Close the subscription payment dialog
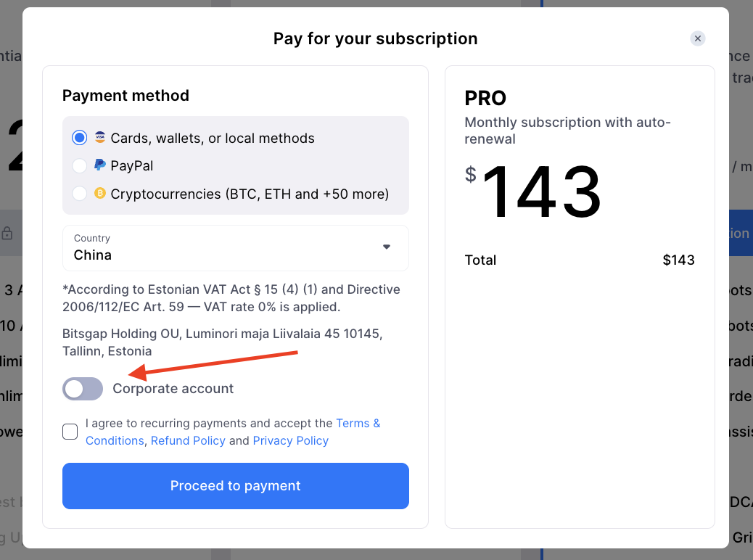This screenshot has height=560, width=753. coord(697,38)
